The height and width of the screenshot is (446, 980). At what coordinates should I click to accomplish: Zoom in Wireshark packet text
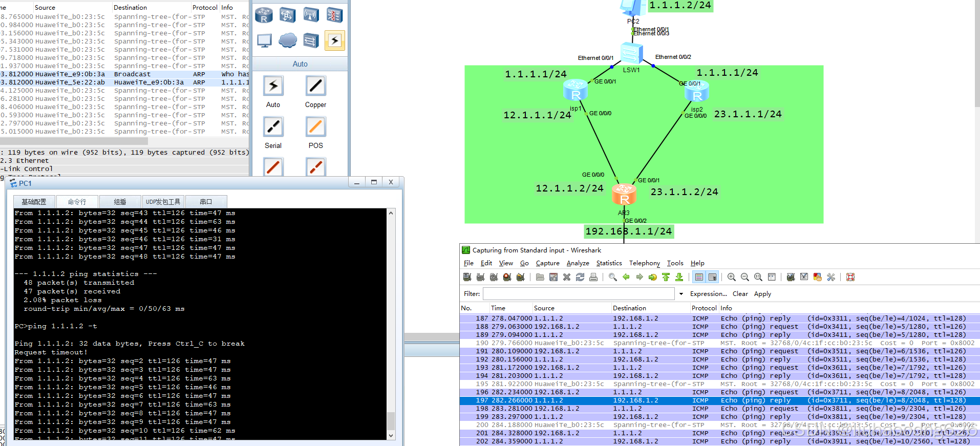732,277
